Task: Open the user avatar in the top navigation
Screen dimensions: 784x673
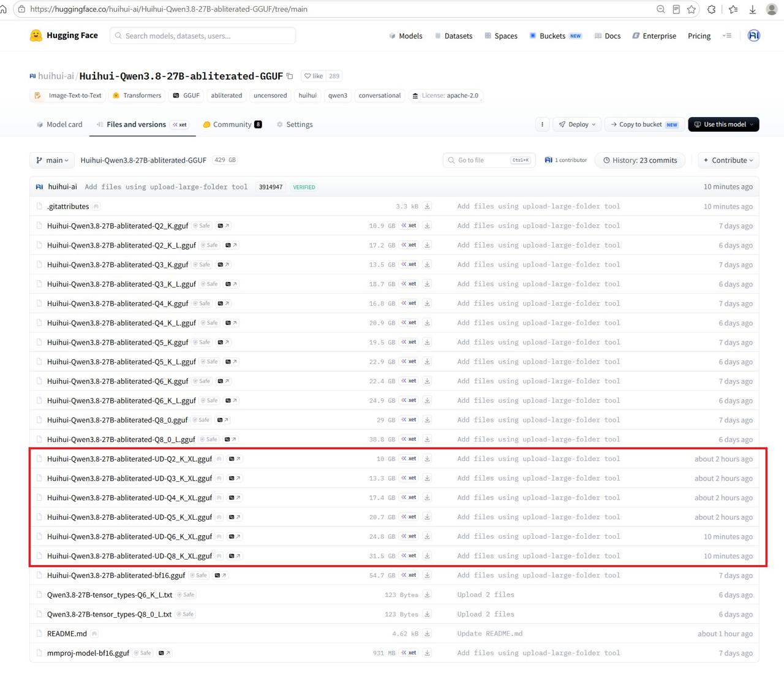Action: coord(754,36)
